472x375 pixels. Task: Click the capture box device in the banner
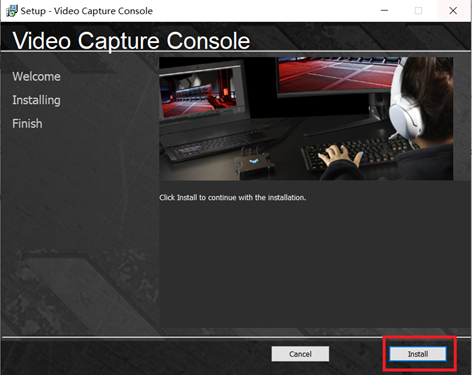[x=255, y=163]
